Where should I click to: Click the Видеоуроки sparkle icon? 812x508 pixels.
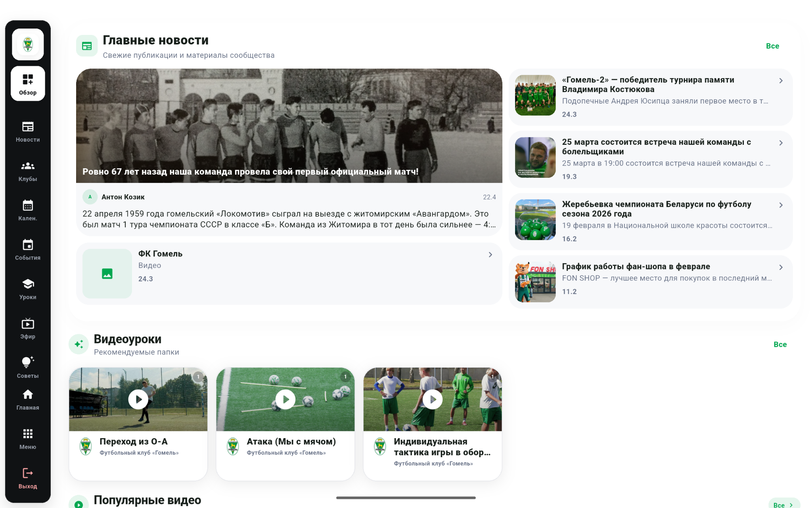pyautogui.click(x=79, y=344)
